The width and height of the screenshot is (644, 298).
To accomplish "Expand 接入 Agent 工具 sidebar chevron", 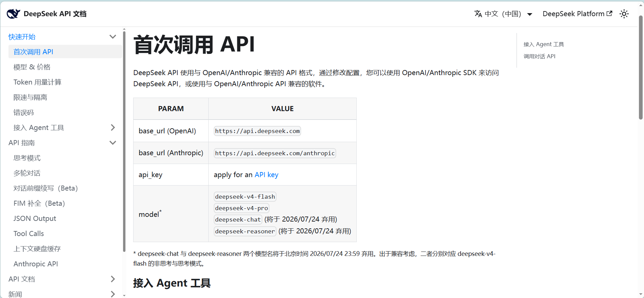I will (113, 128).
